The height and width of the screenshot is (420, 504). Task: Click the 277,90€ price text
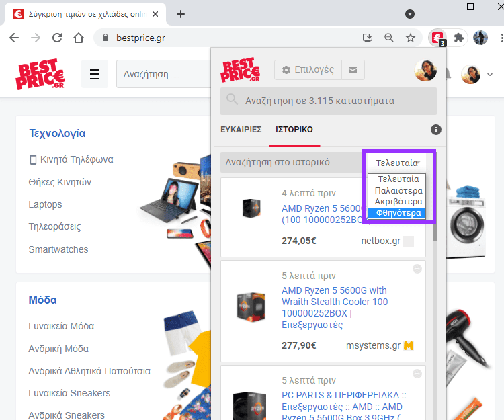299,346
